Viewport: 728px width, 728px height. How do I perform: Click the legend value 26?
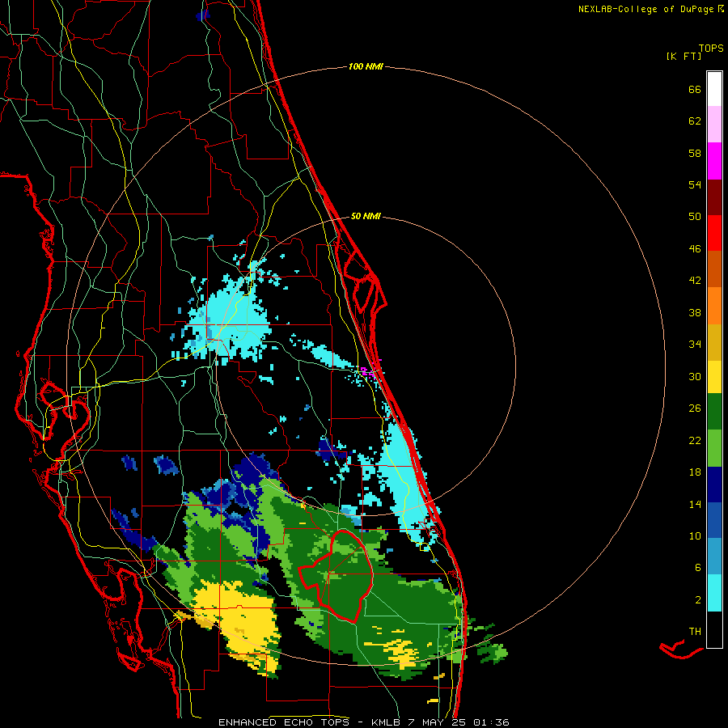click(x=695, y=408)
